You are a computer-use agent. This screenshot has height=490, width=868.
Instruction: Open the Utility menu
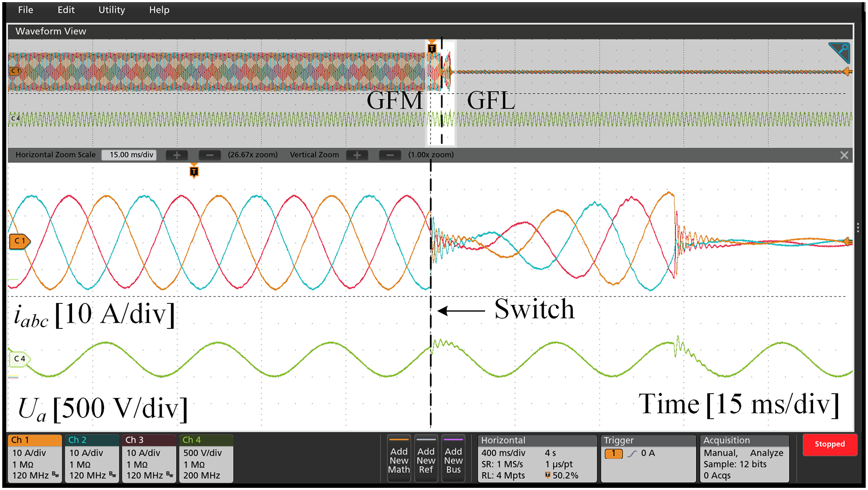coord(111,10)
